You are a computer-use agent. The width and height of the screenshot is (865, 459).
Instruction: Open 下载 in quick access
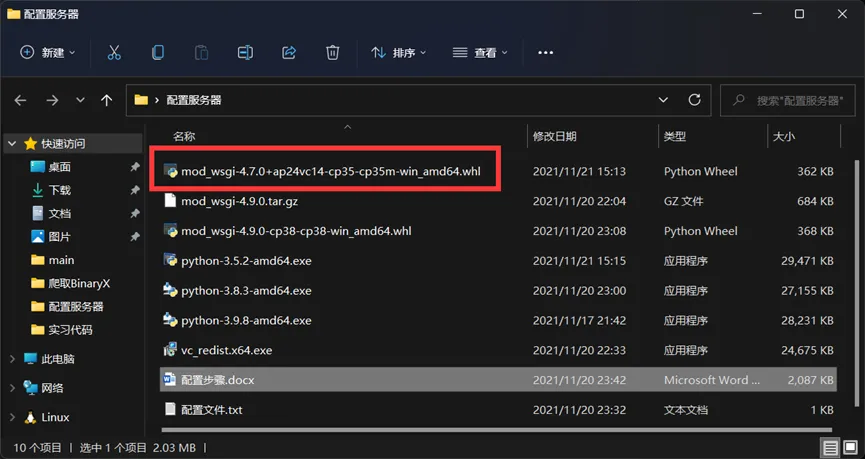point(60,190)
